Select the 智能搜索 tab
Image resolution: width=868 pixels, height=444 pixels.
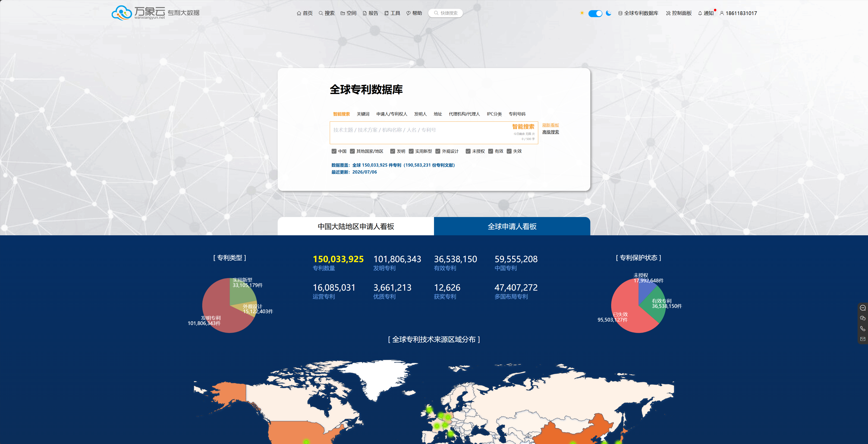tap(341, 114)
